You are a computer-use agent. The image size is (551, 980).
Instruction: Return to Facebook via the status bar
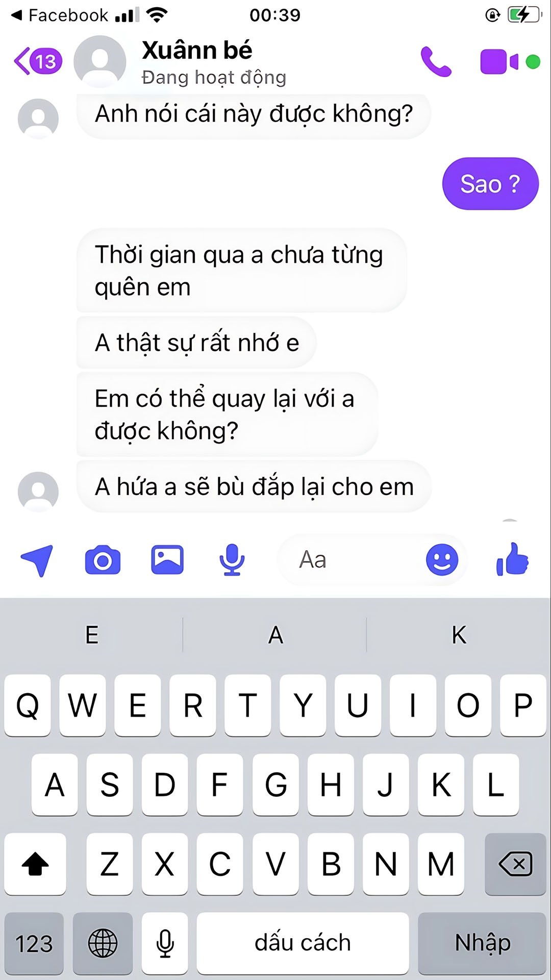(59, 15)
